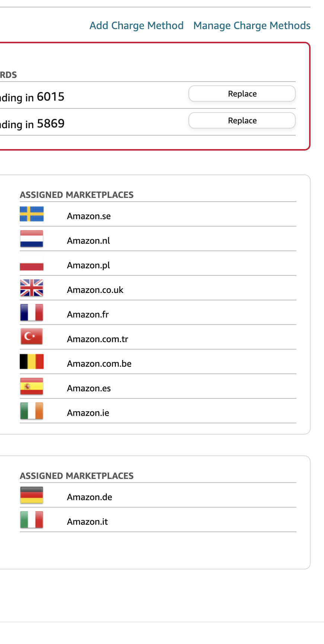Click the Turkey flag icon

tap(32, 337)
